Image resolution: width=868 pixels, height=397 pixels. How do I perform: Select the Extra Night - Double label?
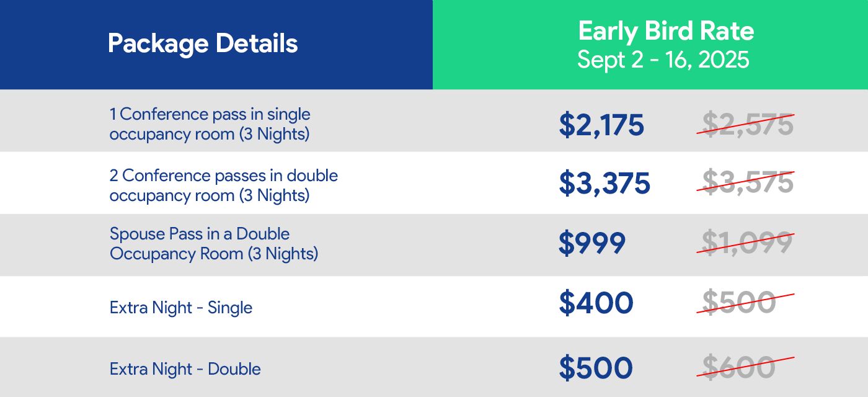pos(185,369)
